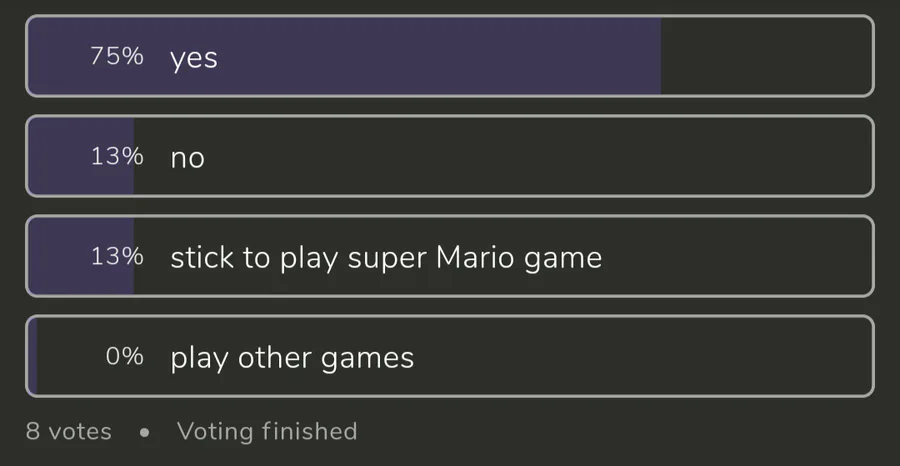Click the "Voting finished" status text
The height and width of the screenshot is (466, 900).
(x=267, y=432)
